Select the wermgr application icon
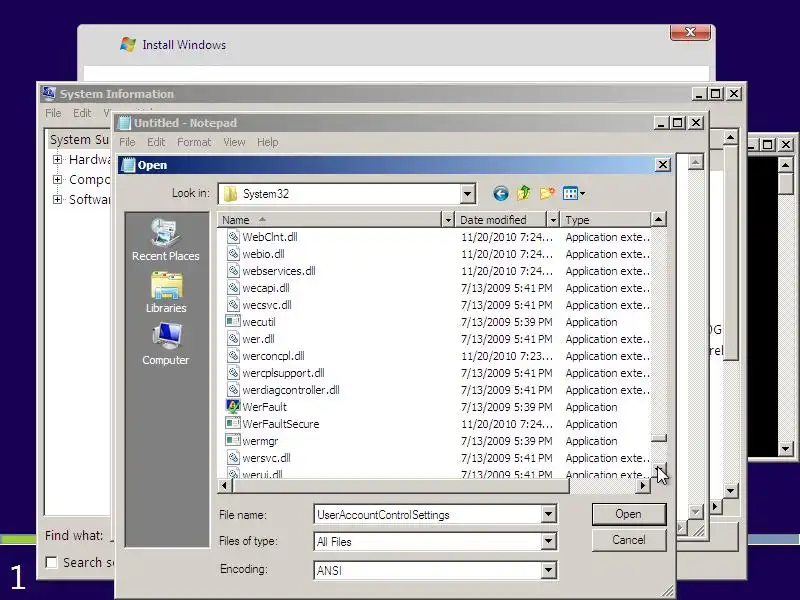The image size is (800, 600). pyautogui.click(x=233, y=440)
